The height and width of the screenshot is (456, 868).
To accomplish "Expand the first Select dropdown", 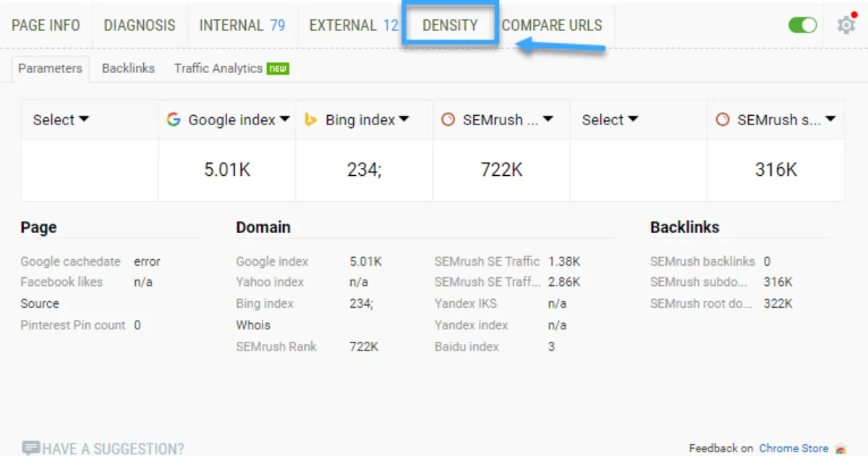I will click(x=61, y=119).
